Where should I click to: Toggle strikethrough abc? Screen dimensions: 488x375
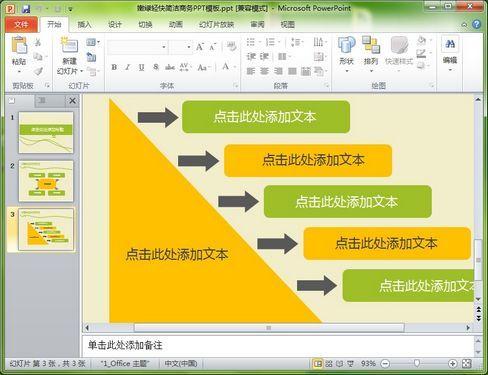point(170,67)
